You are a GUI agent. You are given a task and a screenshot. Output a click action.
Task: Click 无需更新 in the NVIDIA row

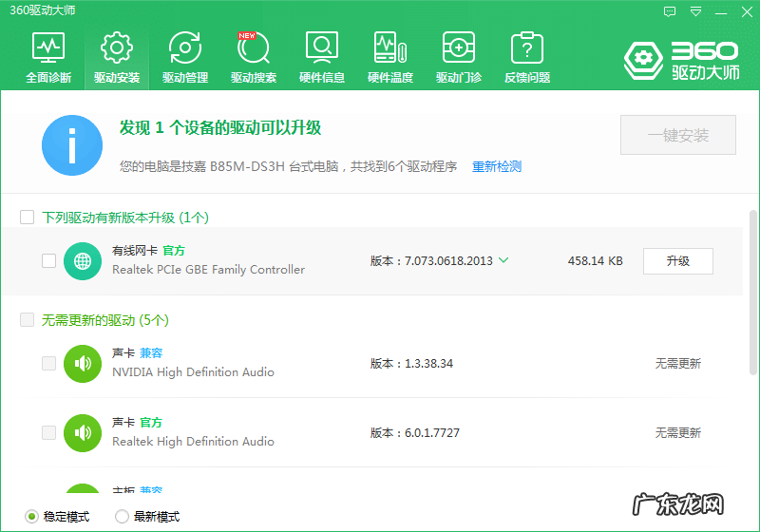pos(678,364)
